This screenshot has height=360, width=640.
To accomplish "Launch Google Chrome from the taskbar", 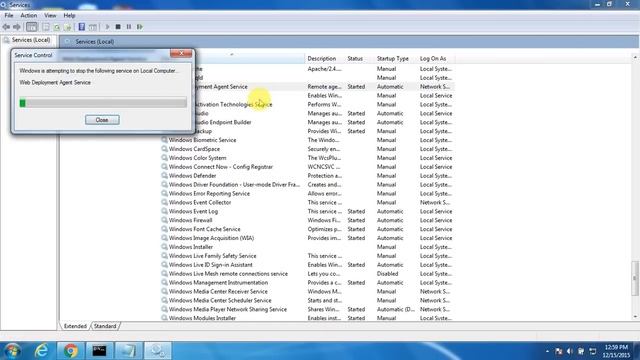I will (x=71, y=351).
